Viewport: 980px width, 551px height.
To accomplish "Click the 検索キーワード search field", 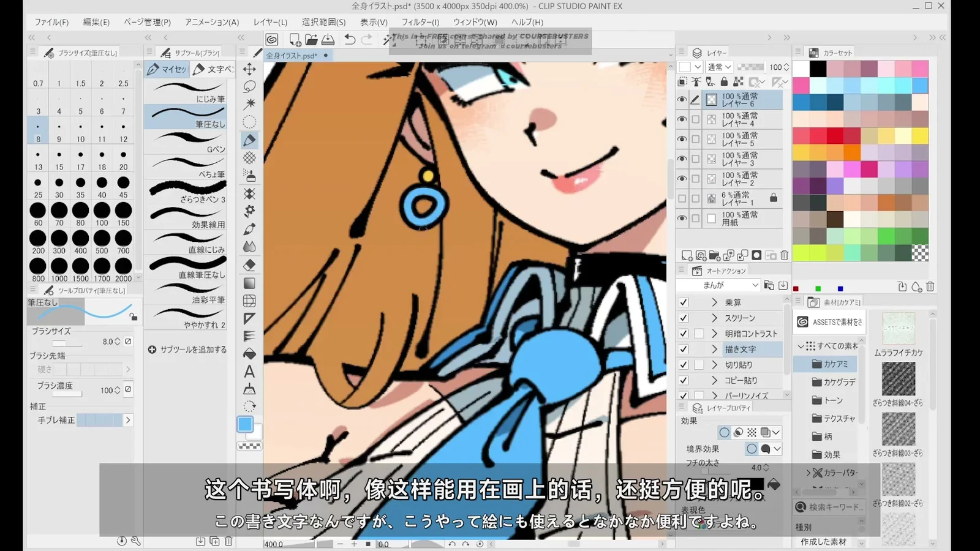I will click(x=830, y=507).
